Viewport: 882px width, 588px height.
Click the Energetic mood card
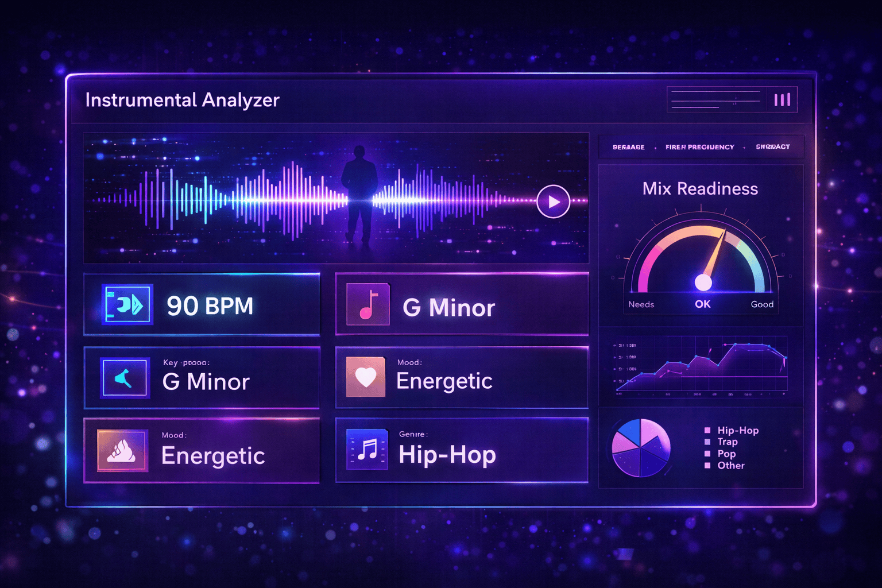[x=462, y=377]
